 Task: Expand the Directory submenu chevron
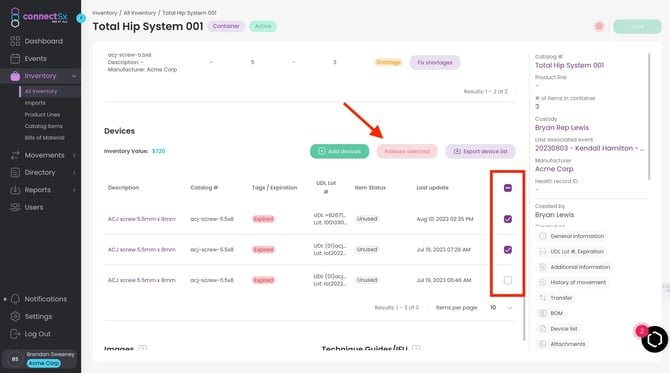click(74, 173)
